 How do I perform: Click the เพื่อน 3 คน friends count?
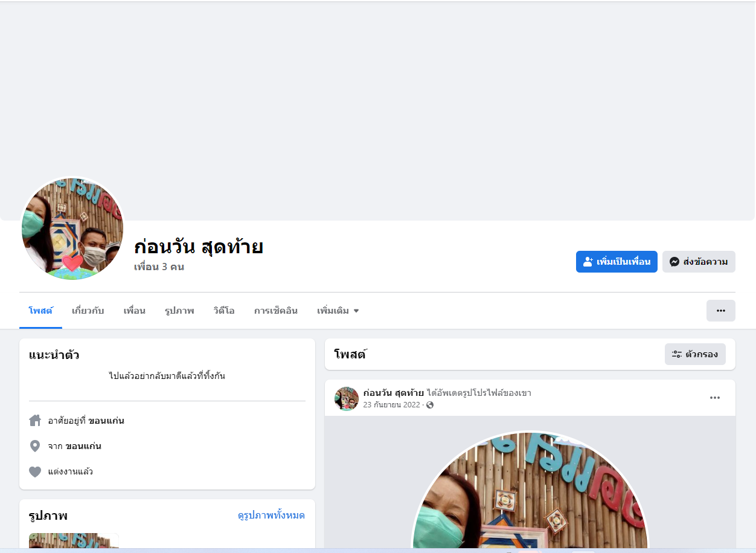click(159, 267)
